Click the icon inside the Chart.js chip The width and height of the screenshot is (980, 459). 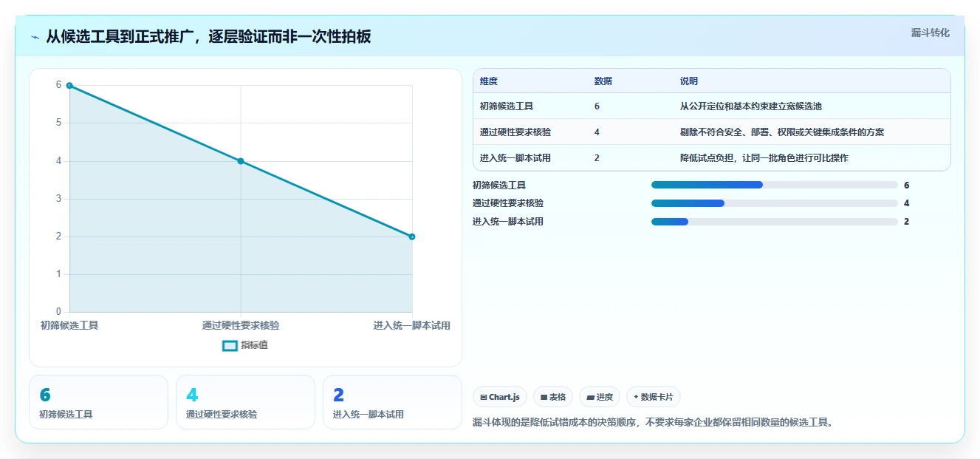[x=484, y=398]
